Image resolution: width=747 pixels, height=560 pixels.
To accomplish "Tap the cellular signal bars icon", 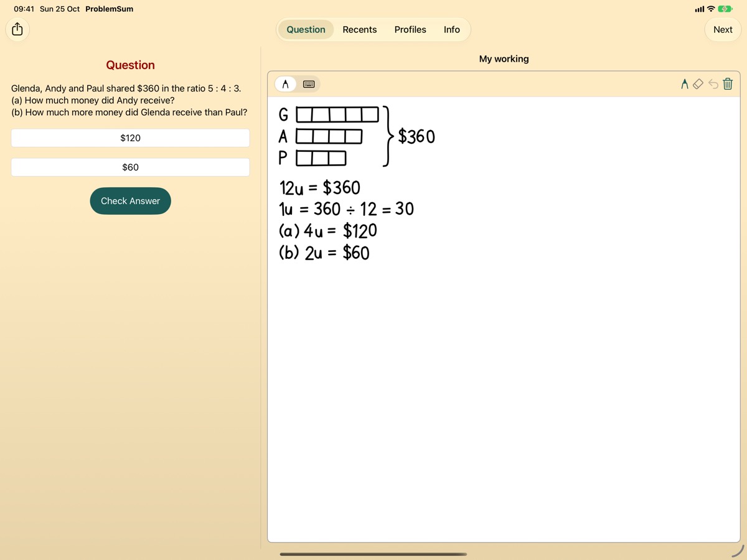I will [699, 9].
